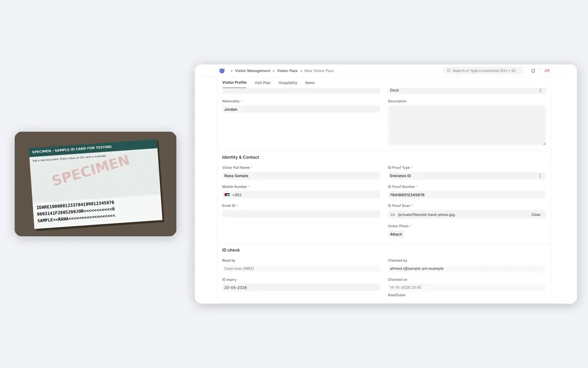Screen dimensions: 588x368
Task: Click the app logo home icon
Action: [x=222, y=71]
